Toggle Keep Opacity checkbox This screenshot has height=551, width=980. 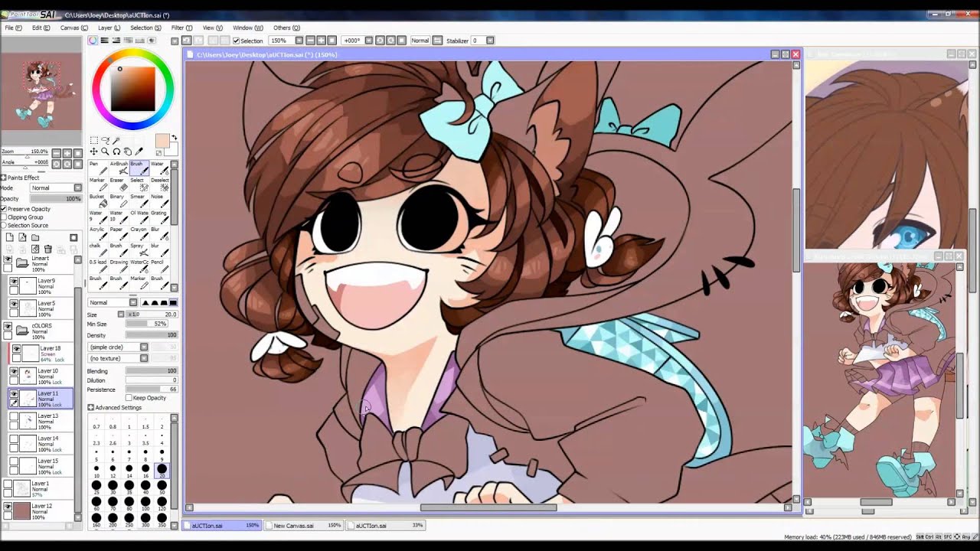click(129, 398)
